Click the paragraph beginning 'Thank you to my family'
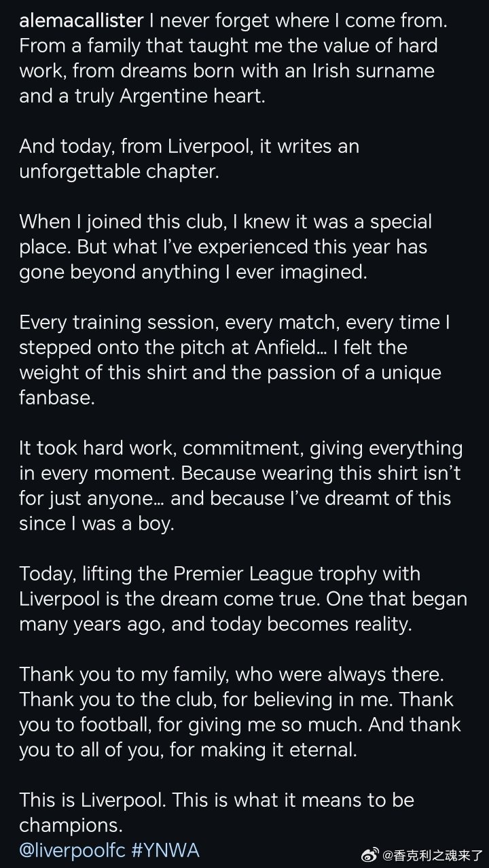Image resolution: width=489 pixels, height=868 pixels. point(240,712)
